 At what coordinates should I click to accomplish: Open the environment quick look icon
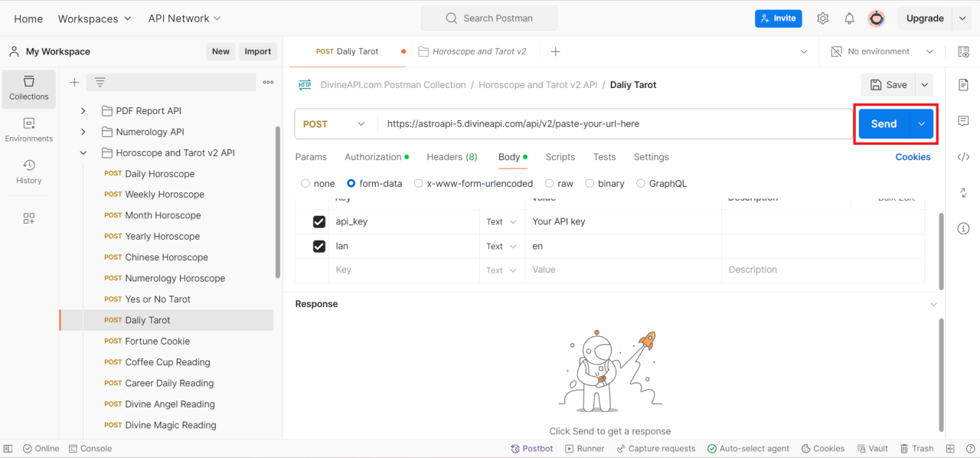(x=963, y=51)
